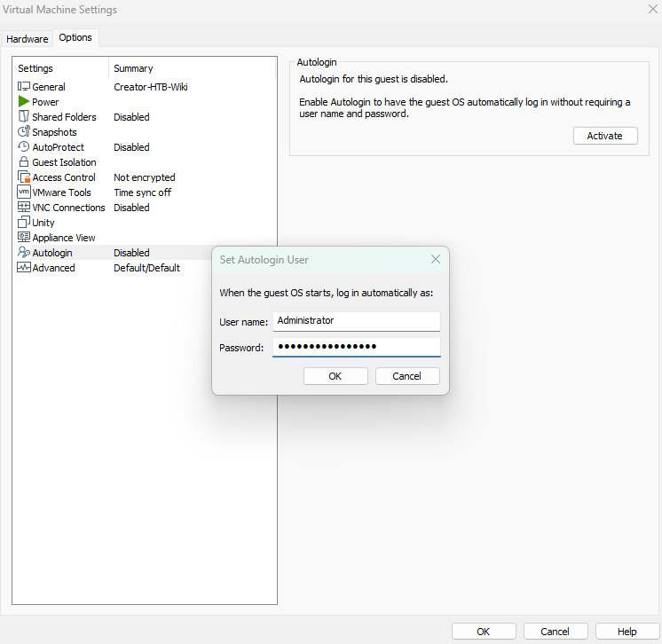Click the VMware Tools vm icon
The width and height of the screenshot is (662, 644).
[24, 192]
